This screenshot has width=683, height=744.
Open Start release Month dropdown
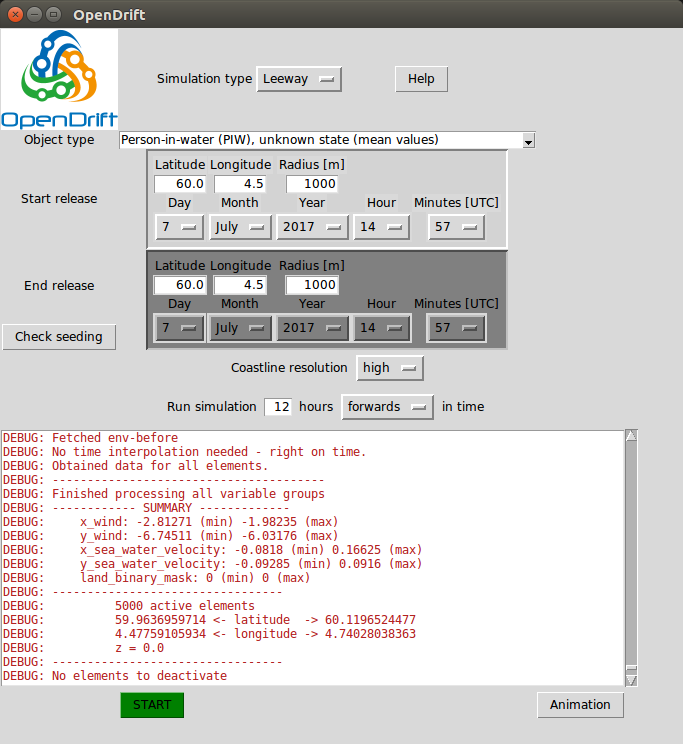click(240, 227)
